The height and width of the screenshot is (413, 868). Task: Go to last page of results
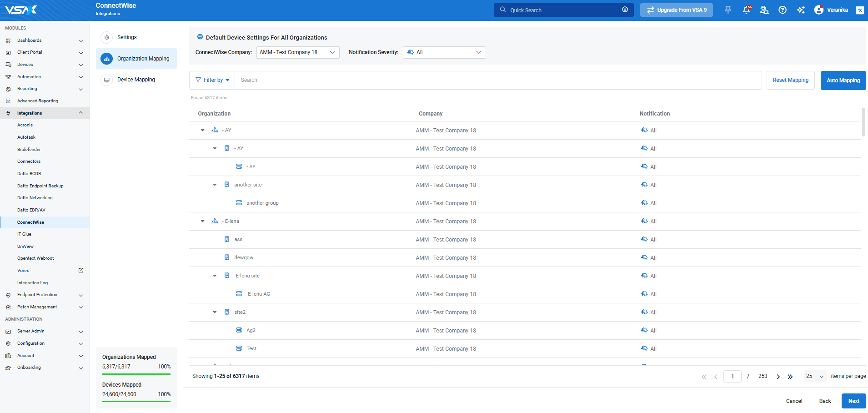tap(790, 377)
